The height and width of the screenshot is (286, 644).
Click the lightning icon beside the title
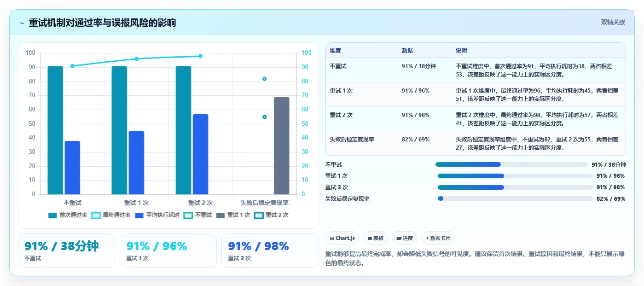22,23
